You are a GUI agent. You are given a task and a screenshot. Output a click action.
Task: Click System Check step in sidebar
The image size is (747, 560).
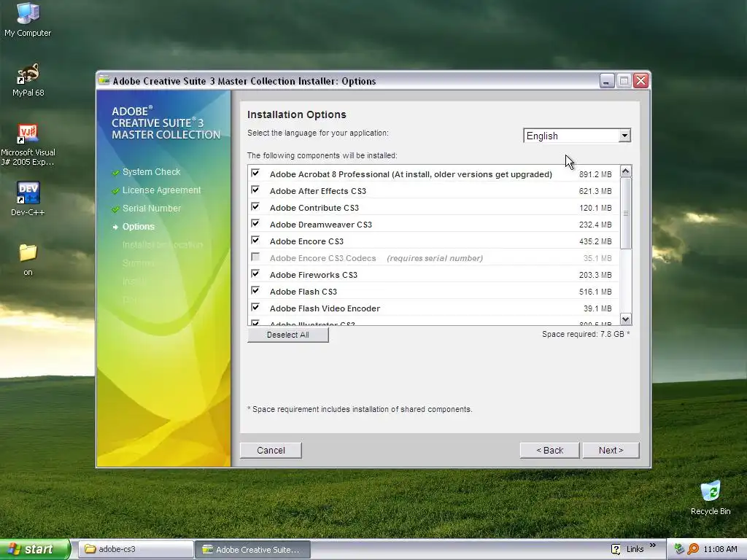click(151, 172)
